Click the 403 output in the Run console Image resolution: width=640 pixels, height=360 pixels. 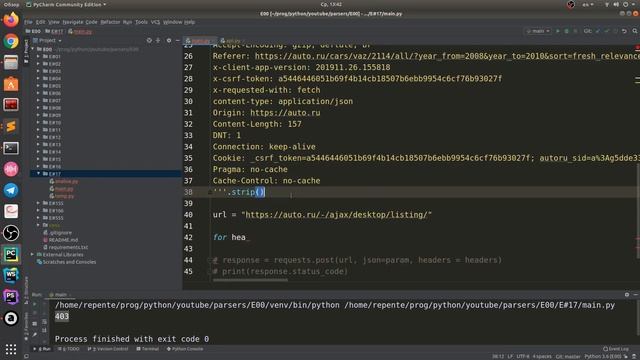[62, 316]
